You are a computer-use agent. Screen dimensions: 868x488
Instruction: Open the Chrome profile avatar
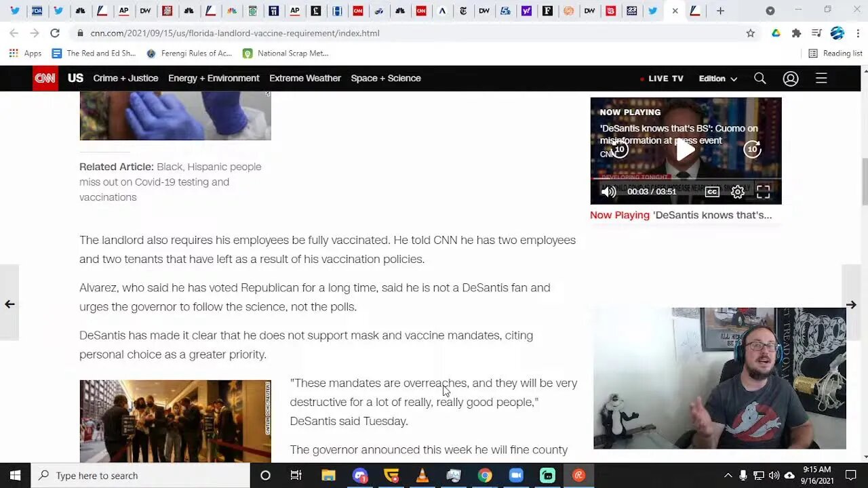(x=837, y=33)
